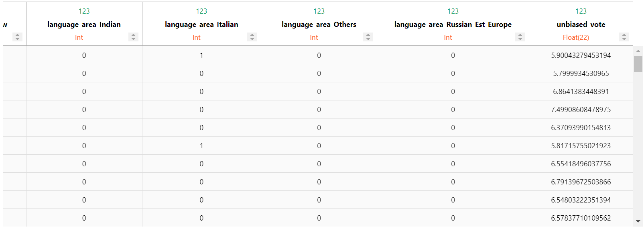644x233 pixels.
Task: Select the Indian cell in the 6.57837710109562 row
Action: pyautogui.click(x=84, y=218)
